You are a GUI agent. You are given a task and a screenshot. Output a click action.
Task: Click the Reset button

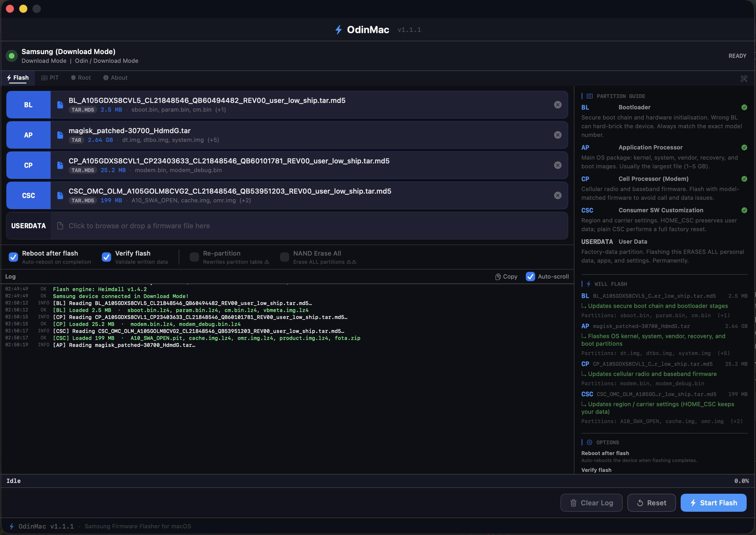652,503
